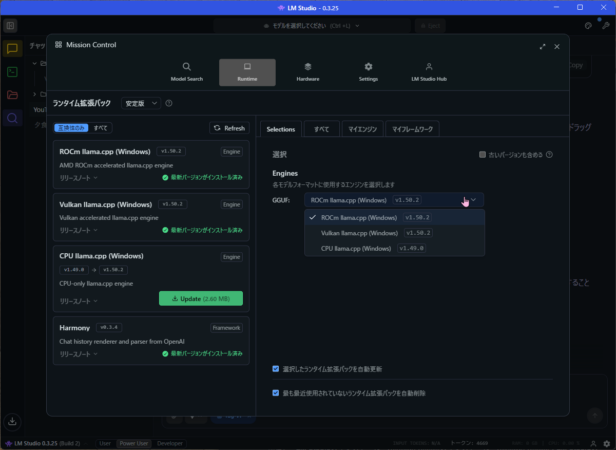The image size is (616, 450).
Task: Click the Mission Control grid icon
Action: [x=58, y=45]
